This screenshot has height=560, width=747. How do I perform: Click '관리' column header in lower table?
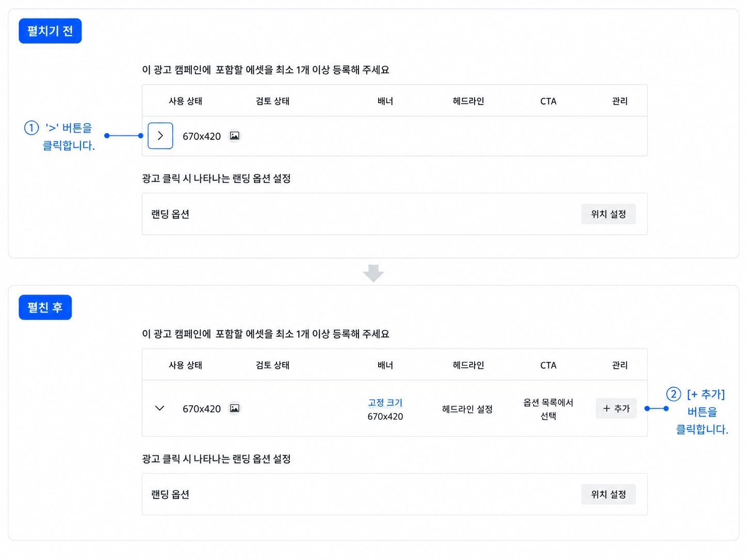click(x=620, y=365)
